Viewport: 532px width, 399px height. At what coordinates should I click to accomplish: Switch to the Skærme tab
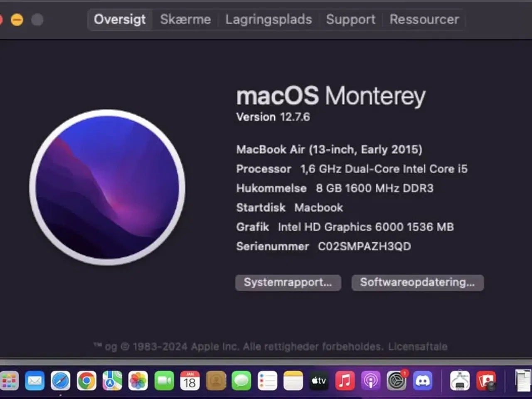(x=185, y=19)
